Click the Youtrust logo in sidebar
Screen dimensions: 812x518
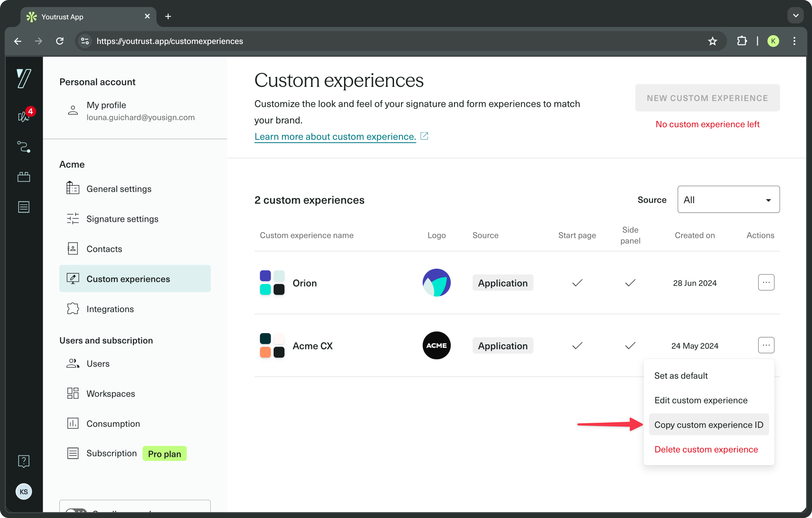tap(24, 79)
